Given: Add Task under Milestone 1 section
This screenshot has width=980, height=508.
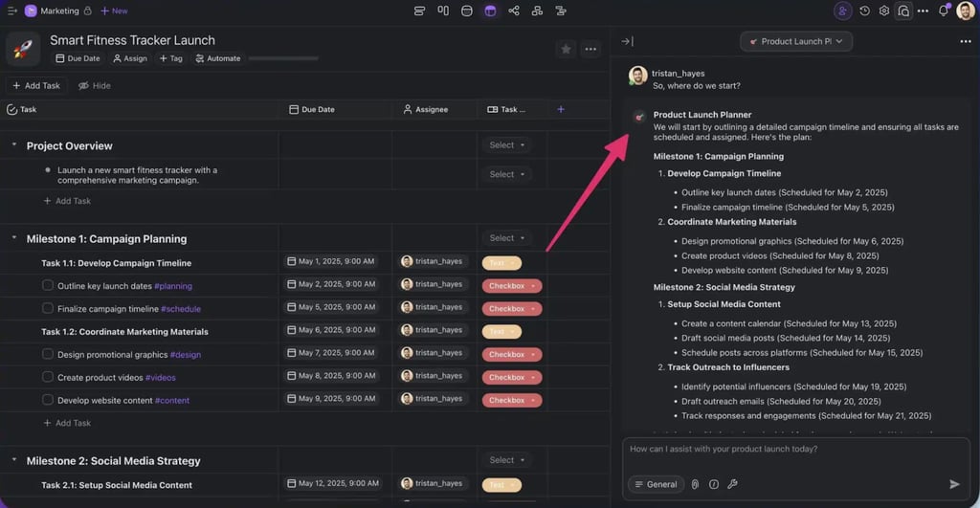Looking at the screenshot, I should pos(67,423).
